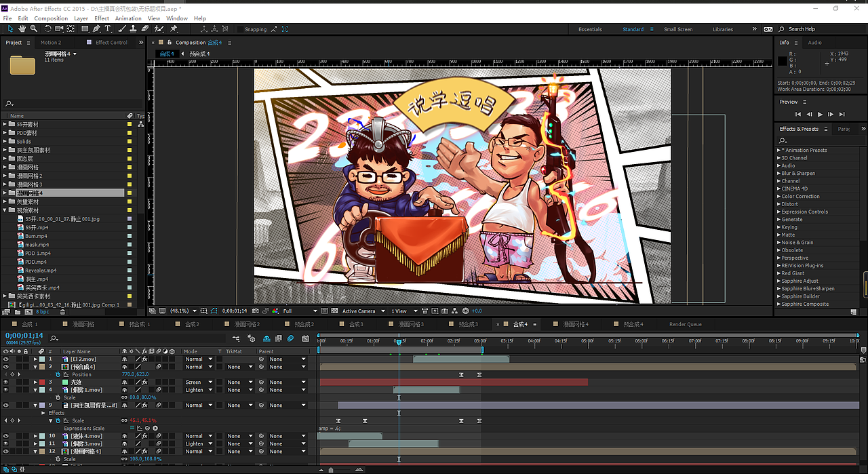Select the Zoom magnifier tool
The image size is (868, 474).
[x=33, y=29]
